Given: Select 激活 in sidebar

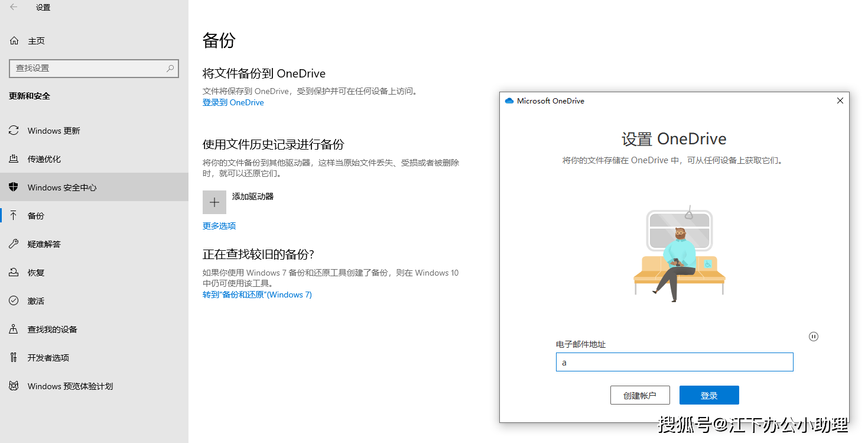Looking at the screenshot, I should tap(95, 301).
